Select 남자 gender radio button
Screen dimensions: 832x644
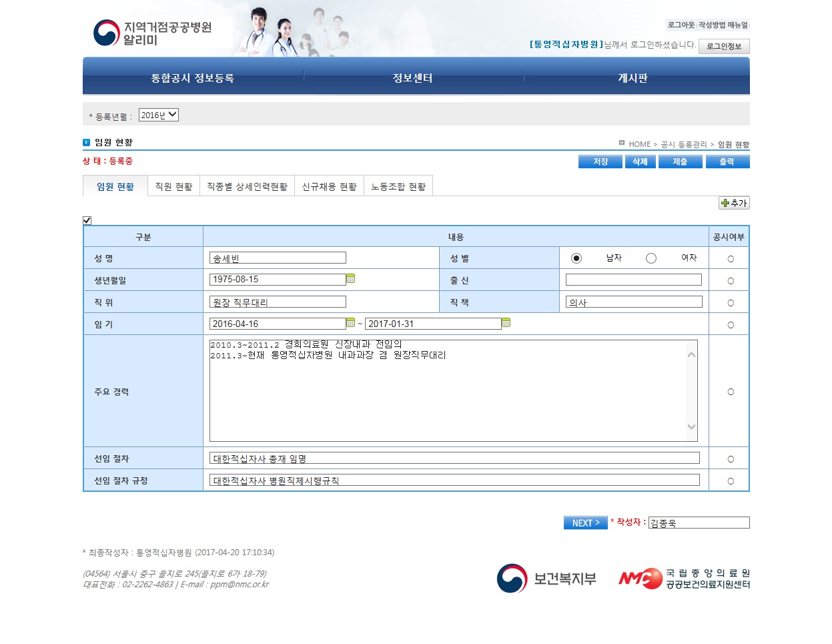[576, 258]
